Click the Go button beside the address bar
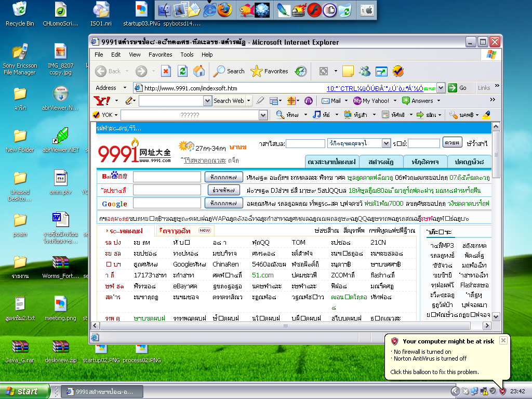The width and height of the screenshot is (532, 399). click(x=457, y=88)
